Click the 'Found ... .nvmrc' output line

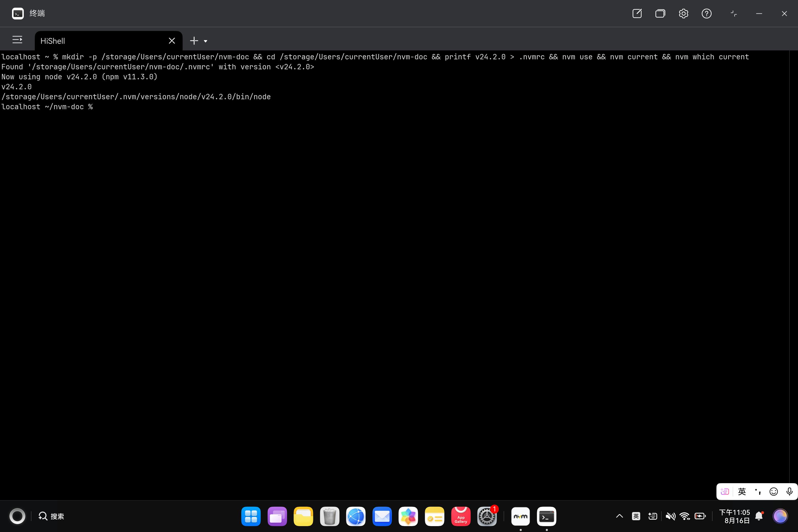tap(158, 67)
